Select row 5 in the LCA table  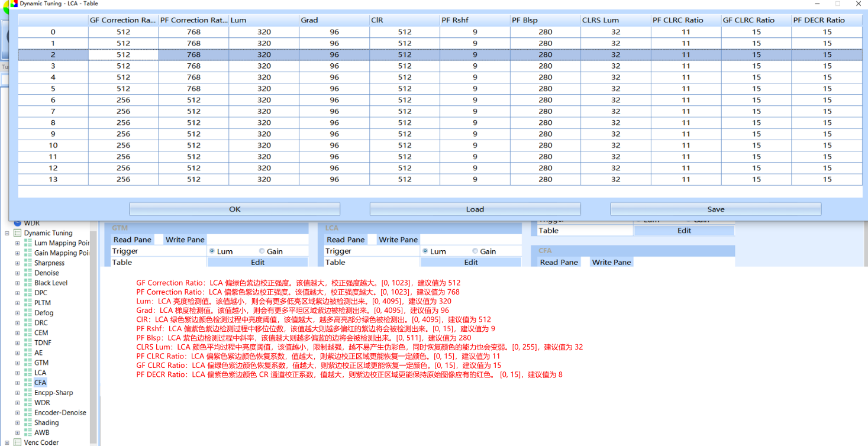click(53, 89)
